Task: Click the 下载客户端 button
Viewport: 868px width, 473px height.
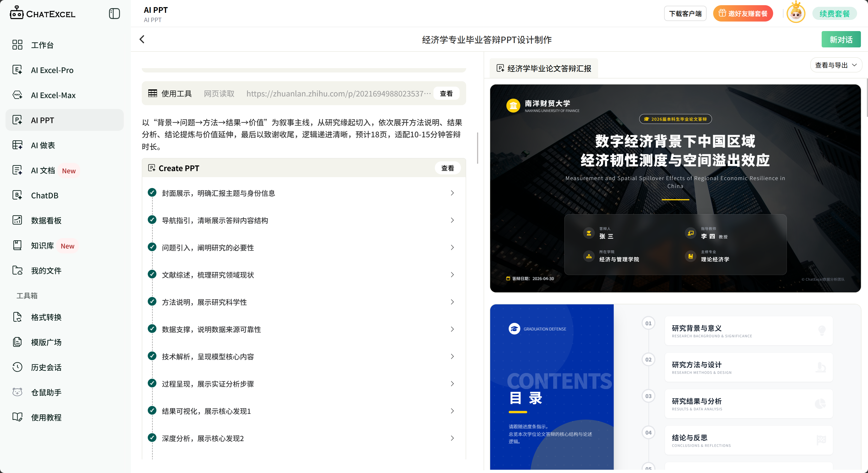Action: point(685,13)
